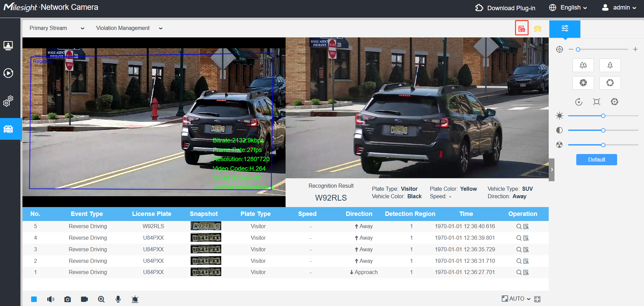Open the Settings gears sidebar icon

click(x=8, y=101)
